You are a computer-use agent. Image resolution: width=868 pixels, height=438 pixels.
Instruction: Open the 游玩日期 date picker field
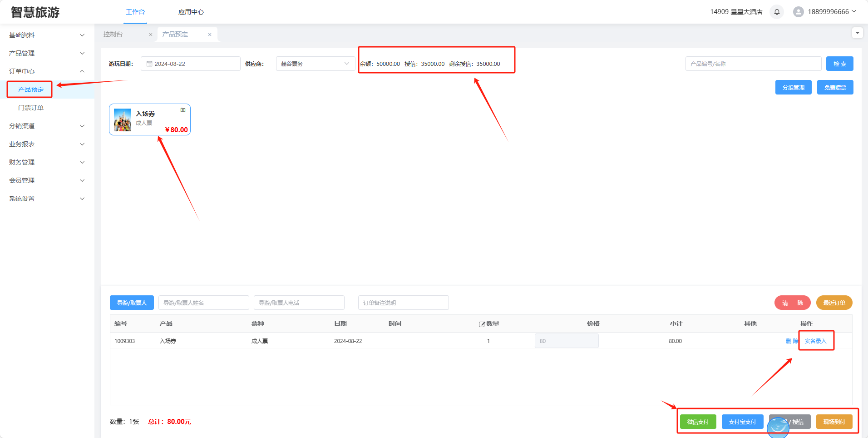pos(190,64)
